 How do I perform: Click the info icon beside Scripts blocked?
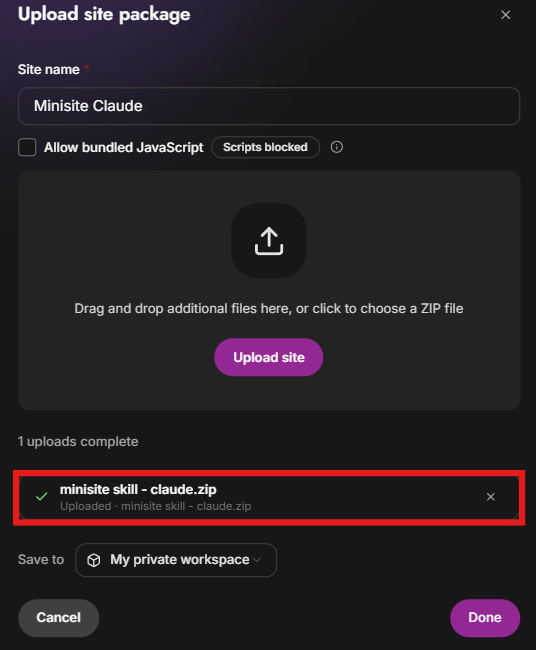tap(337, 147)
